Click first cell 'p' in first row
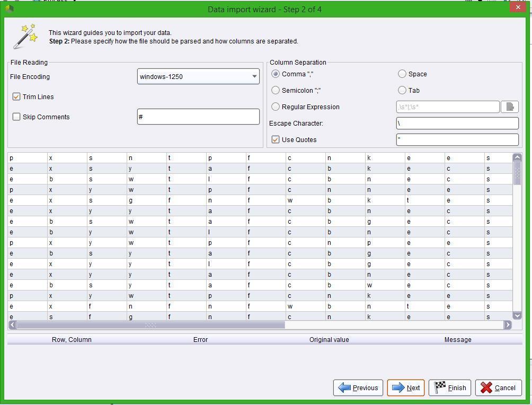The image size is (532, 405). click(x=28, y=158)
